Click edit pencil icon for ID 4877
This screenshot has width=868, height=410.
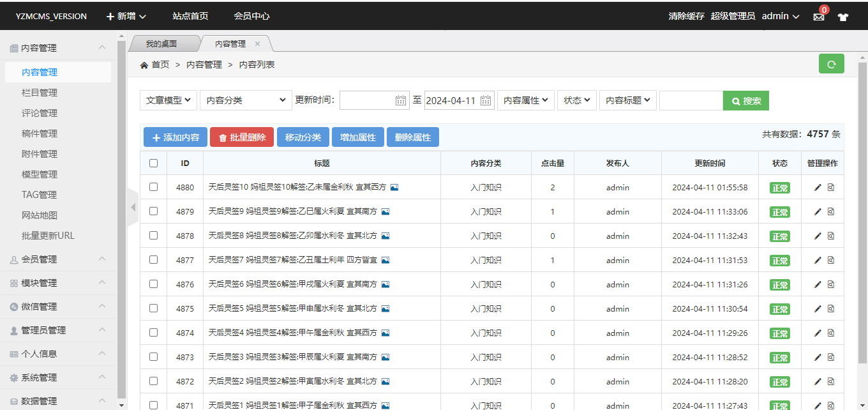coord(818,260)
